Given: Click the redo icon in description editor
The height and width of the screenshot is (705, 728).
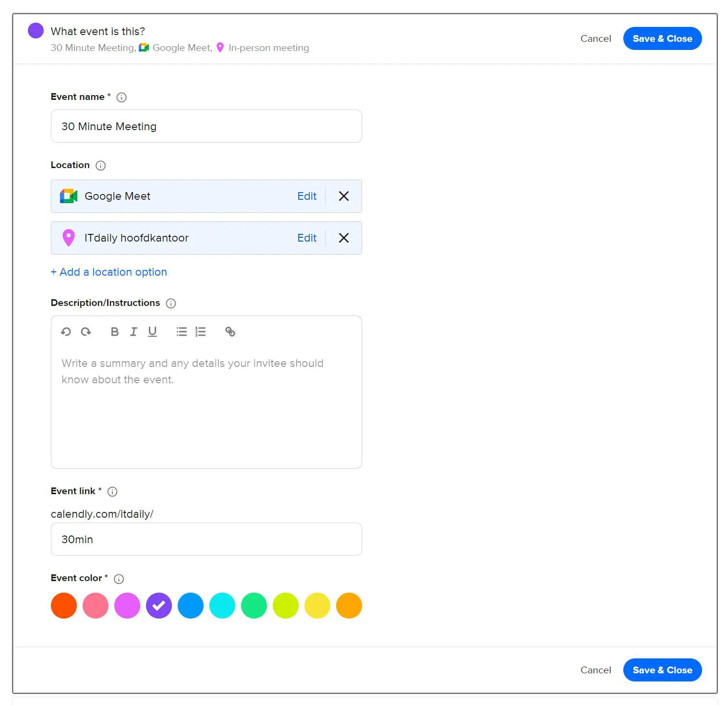Looking at the screenshot, I should [86, 331].
